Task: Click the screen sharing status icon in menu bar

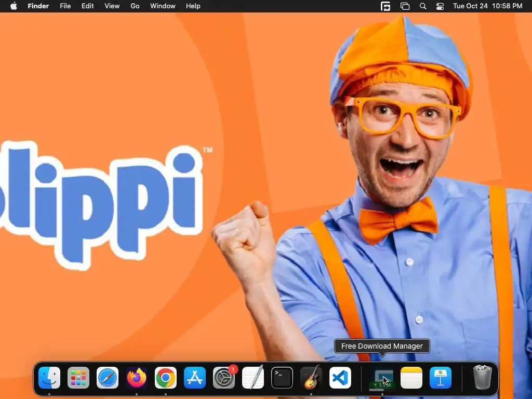Action: pos(385,6)
